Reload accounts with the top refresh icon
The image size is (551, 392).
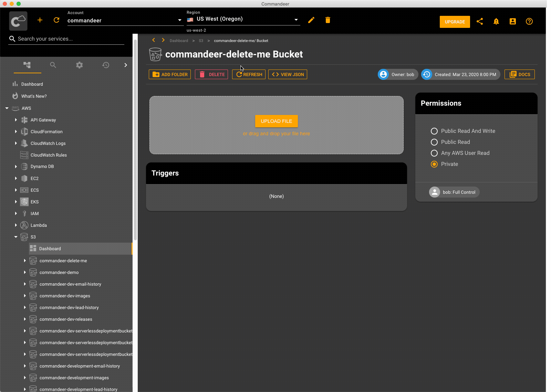[56, 20]
